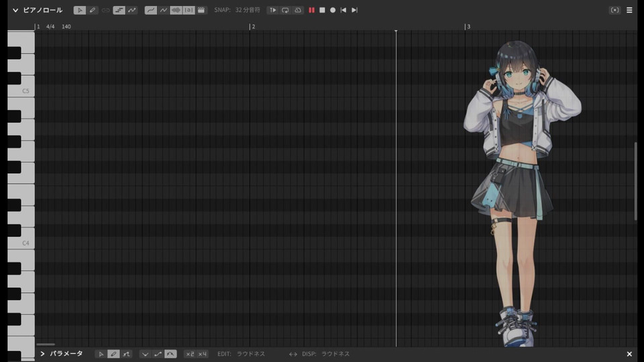
Task: Toggle the smooth pitch line view icon
Action: point(151,10)
